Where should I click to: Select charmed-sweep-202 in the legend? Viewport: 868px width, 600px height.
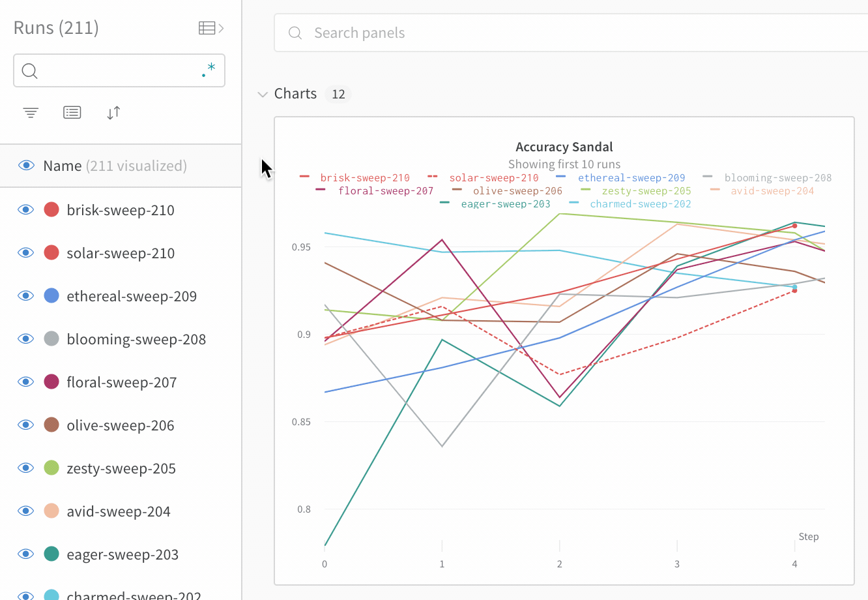pyautogui.click(x=641, y=203)
